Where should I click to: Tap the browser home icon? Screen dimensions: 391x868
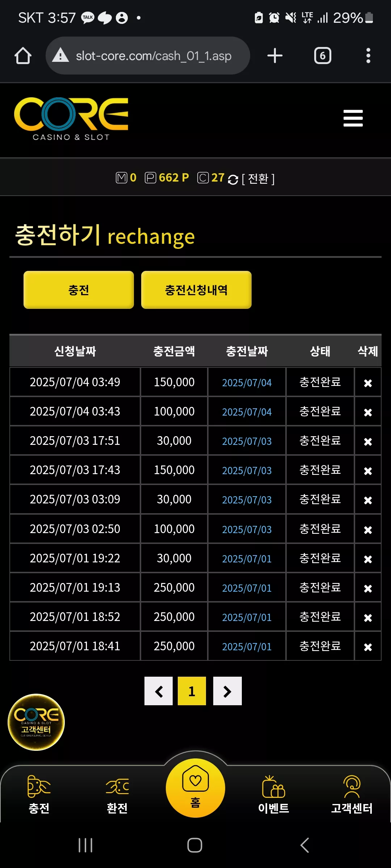click(x=23, y=56)
